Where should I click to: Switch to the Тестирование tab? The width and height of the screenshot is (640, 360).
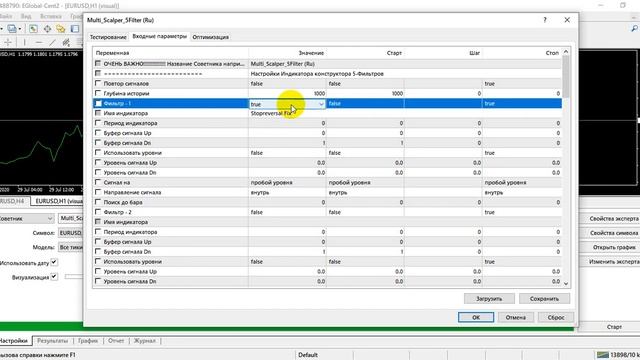coord(108,37)
